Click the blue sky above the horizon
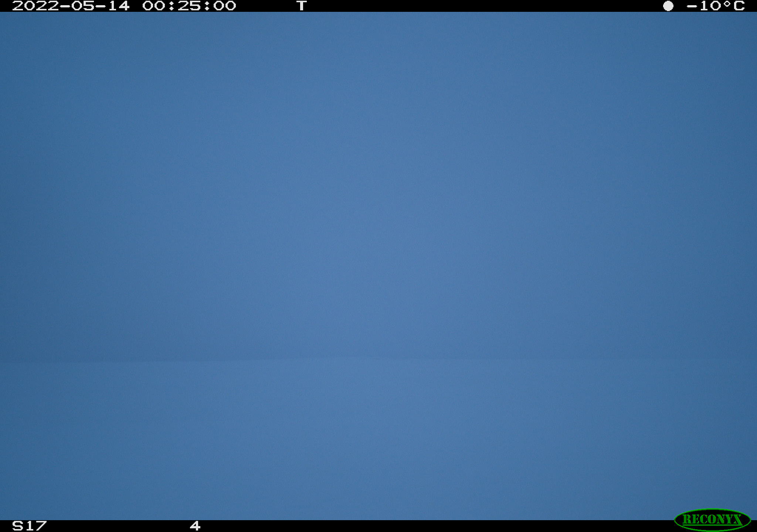Image resolution: width=757 pixels, height=532 pixels. 378,185
